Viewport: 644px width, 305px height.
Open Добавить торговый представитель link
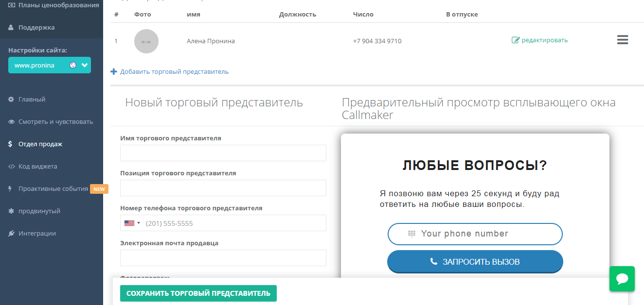click(x=170, y=71)
